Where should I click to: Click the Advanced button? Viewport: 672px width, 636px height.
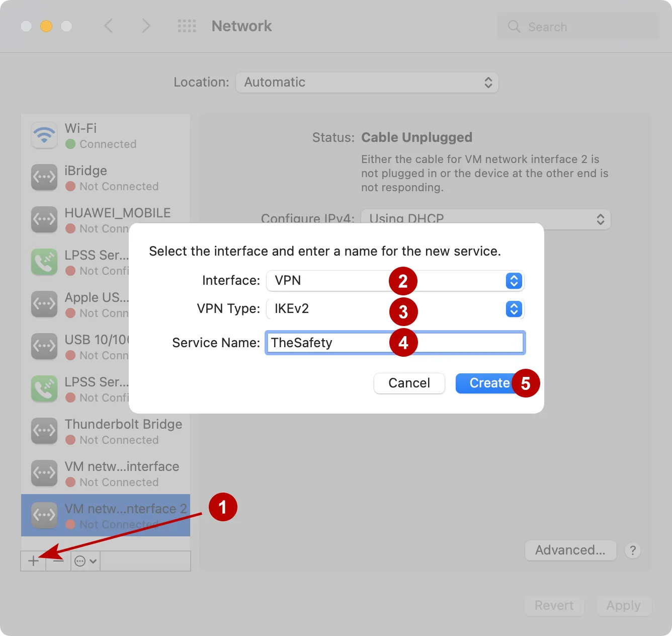coord(570,550)
